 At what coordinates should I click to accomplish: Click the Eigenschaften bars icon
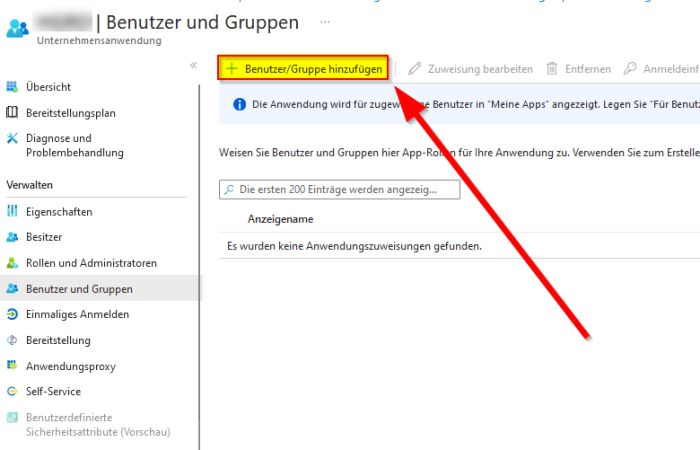tap(12, 211)
